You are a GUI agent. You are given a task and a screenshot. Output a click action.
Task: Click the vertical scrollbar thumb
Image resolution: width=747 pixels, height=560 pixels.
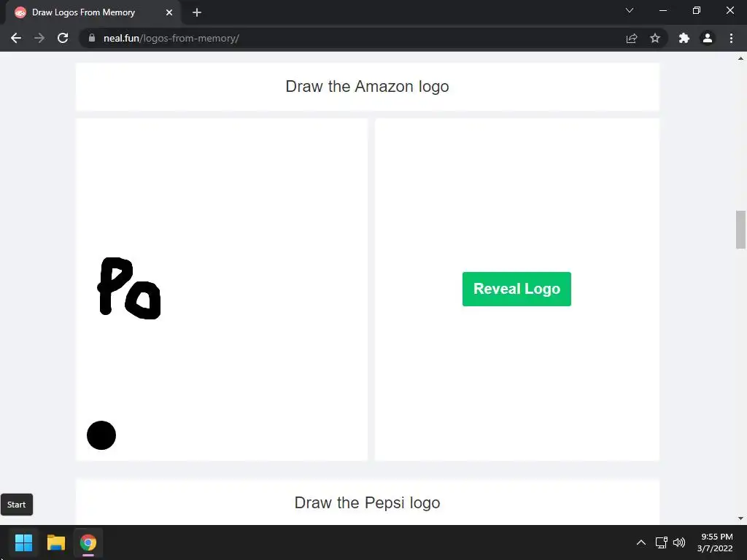(741, 230)
